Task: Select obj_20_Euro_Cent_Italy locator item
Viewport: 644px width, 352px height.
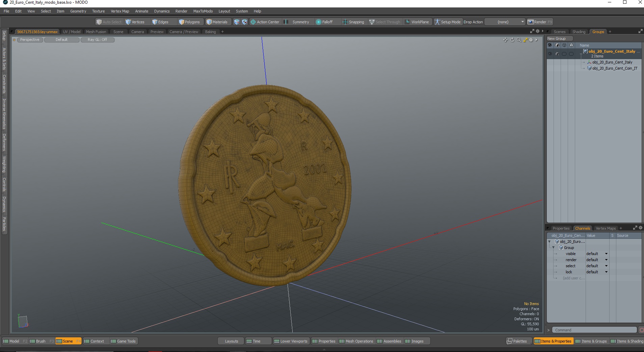Action: click(612, 62)
